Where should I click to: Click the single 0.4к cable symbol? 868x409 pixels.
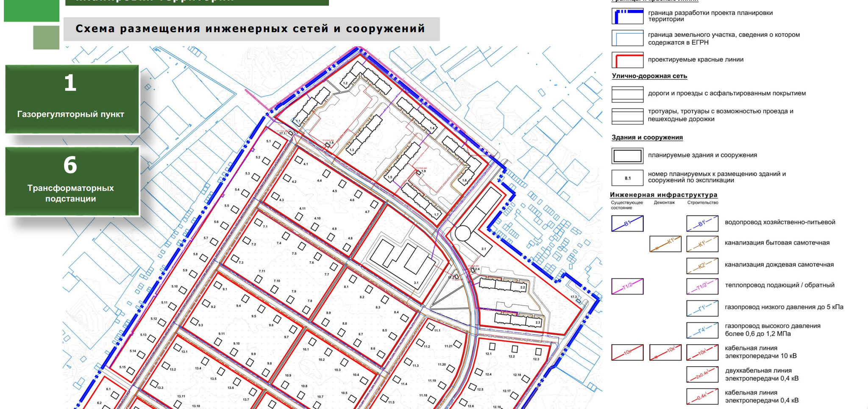[x=702, y=396]
